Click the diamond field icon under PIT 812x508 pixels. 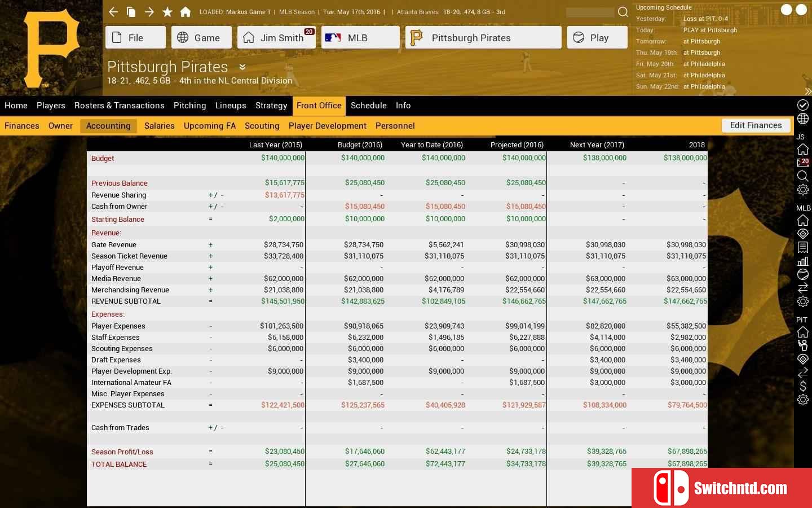[803, 359]
